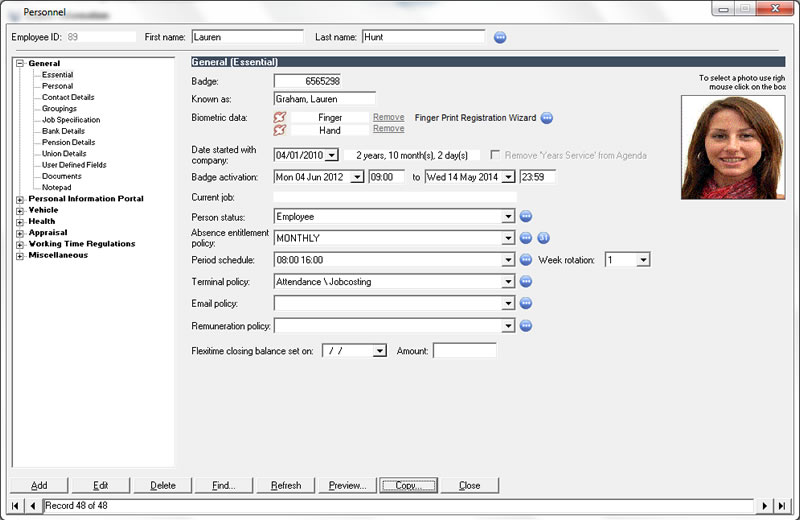Click the calendar 31 icon for Absence entitlement
This screenshot has height=520, width=800.
543,238
